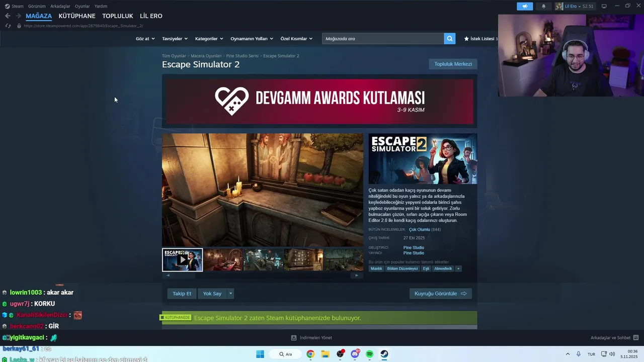This screenshot has height=362, width=644.
Task: Open the volume tray control
Action: point(612,354)
